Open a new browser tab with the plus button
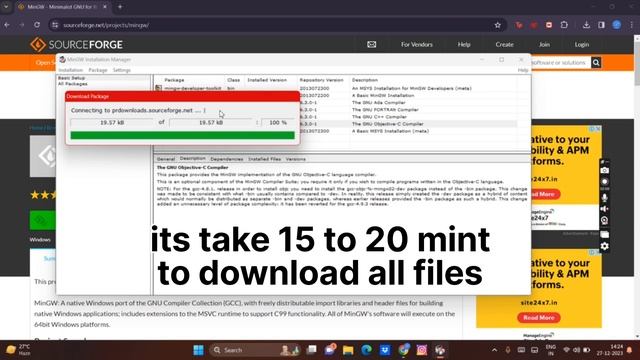Image resolution: width=640 pixels, height=360 pixels. click(120, 7)
